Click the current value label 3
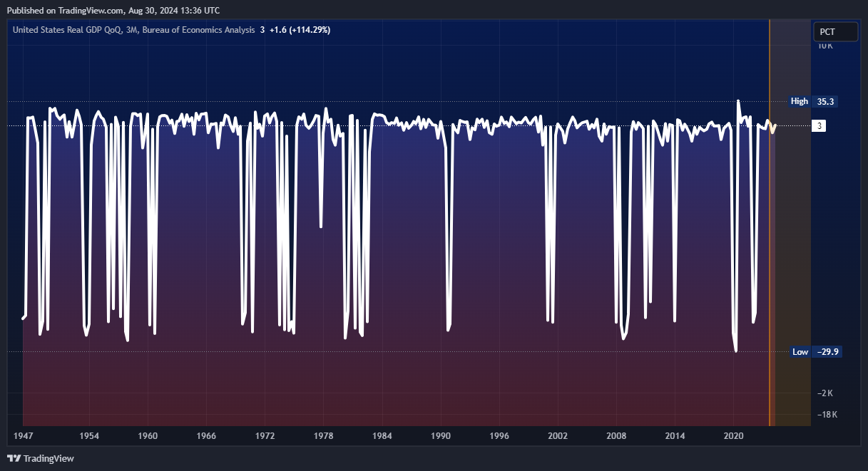Image resolution: width=868 pixels, height=471 pixels. pos(820,126)
